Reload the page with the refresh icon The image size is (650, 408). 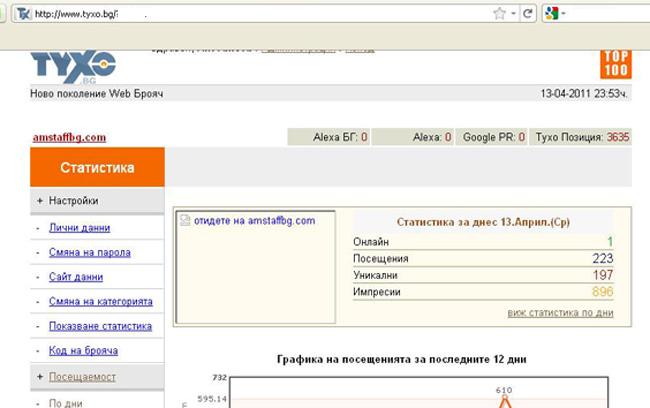point(528,14)
